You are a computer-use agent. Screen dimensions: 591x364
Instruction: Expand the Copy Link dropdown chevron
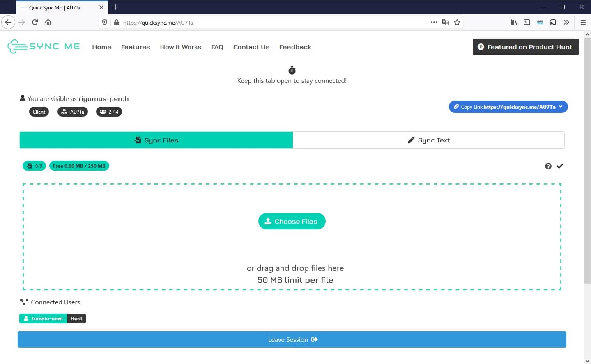click(561, 107)
